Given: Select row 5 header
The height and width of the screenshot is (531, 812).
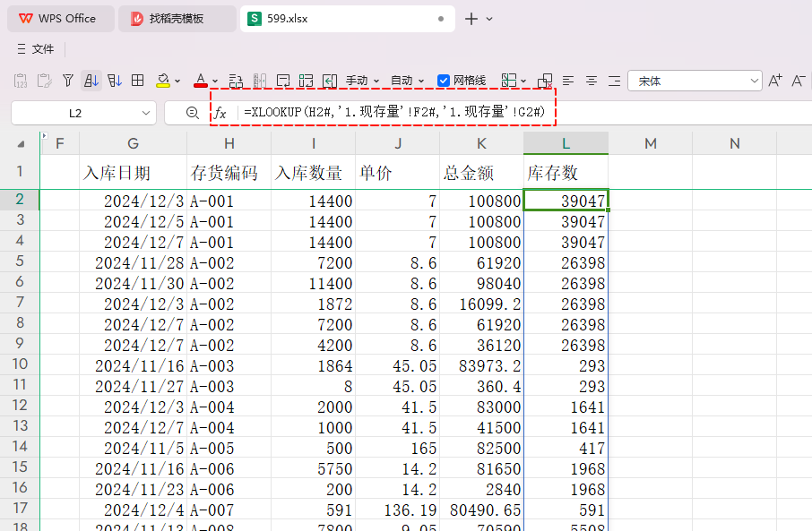Looking at the screenshot, I should (x=20, y=261).
